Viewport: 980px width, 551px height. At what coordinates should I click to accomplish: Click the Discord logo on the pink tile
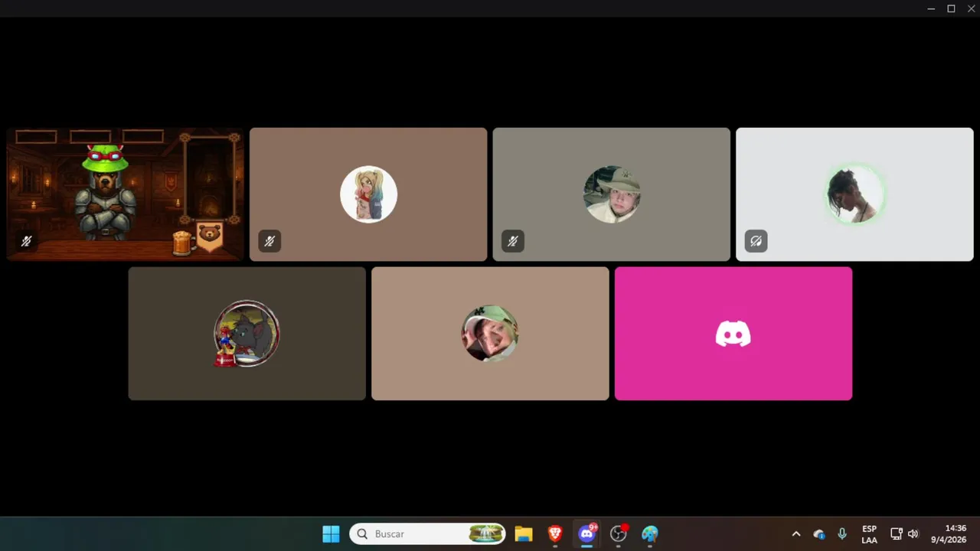tap(733, 334)
